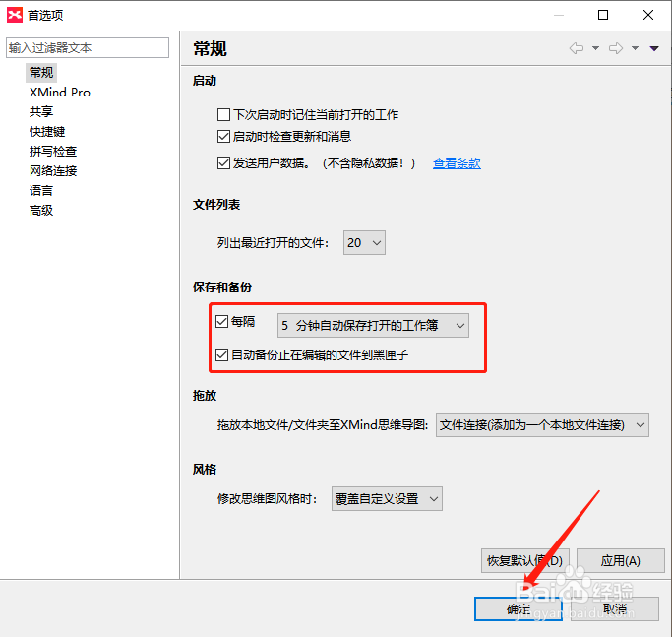Open the 语言 preferences page

pyautogui.click(x=41, y=190)
